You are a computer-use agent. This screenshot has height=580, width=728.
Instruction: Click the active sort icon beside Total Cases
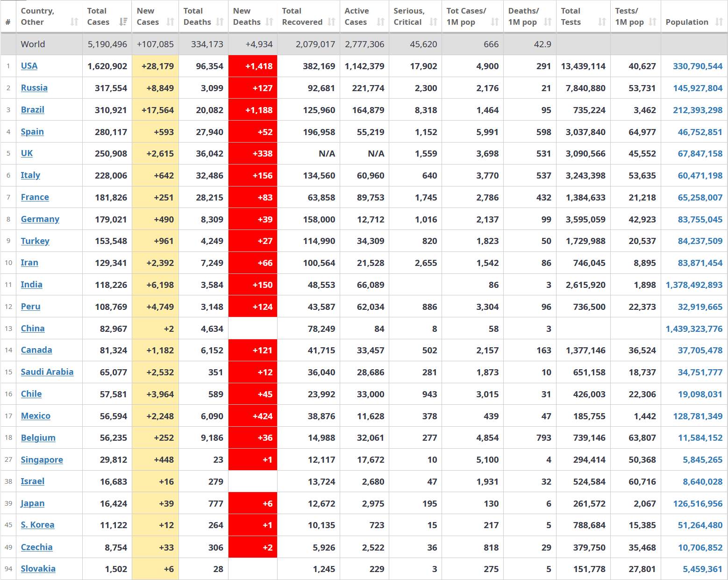point(123,22)
